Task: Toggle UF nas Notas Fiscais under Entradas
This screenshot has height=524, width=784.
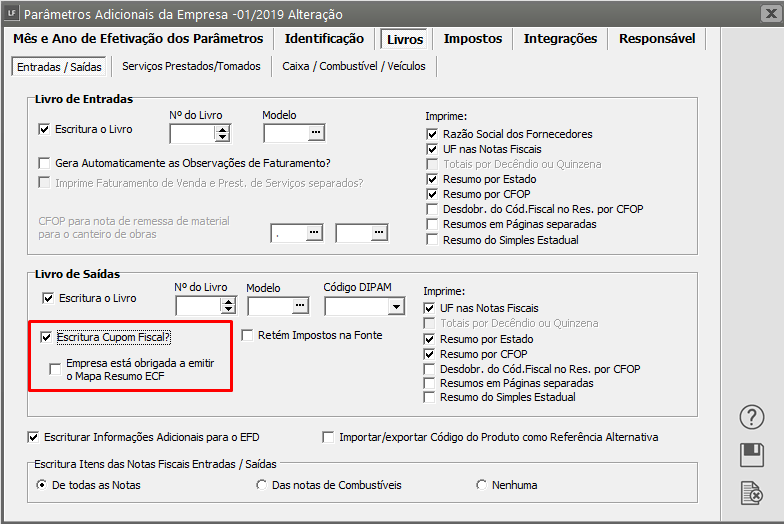Action: pos(432,149)
